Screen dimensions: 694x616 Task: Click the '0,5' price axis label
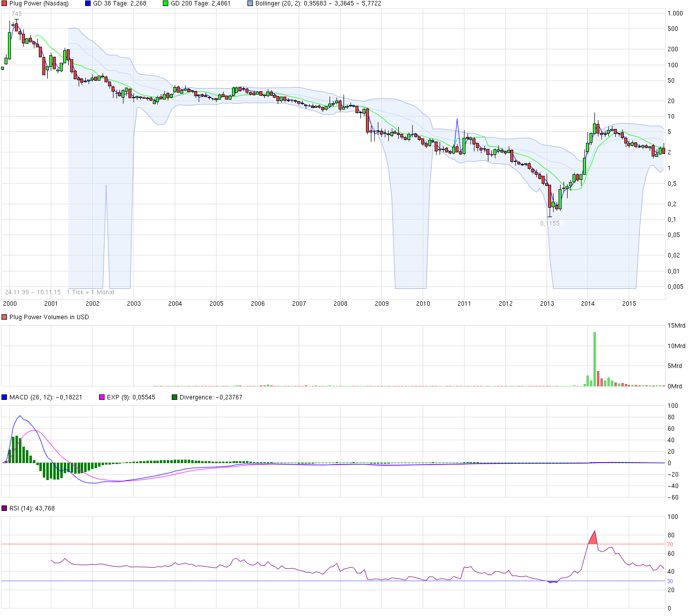pos(672,184)
